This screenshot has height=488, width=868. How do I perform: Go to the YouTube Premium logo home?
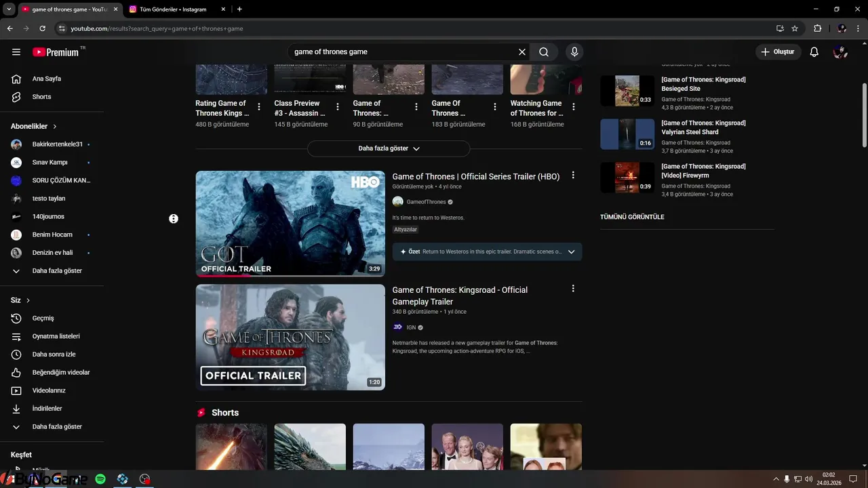click(x=56, y=52)
